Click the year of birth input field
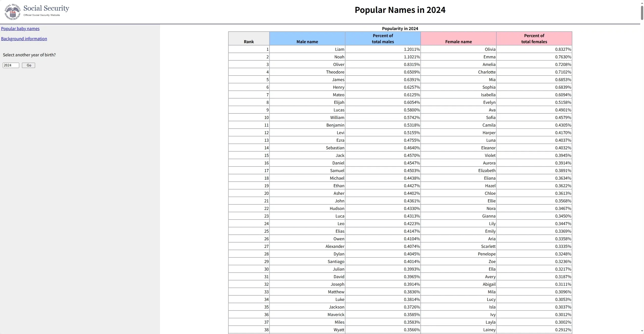The width and height of the screenshot is (644, 334). tap(11, 65)
